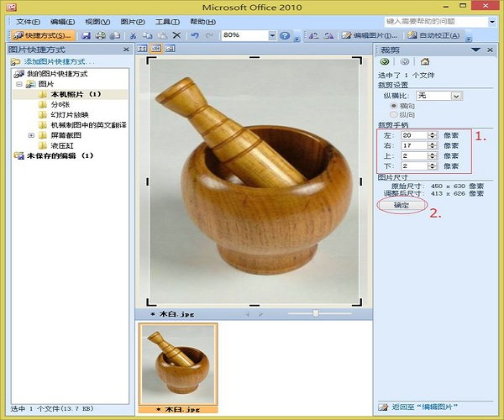Select the 横向 radio button
This screenshot has height=420, width=504.
point(392,106)
